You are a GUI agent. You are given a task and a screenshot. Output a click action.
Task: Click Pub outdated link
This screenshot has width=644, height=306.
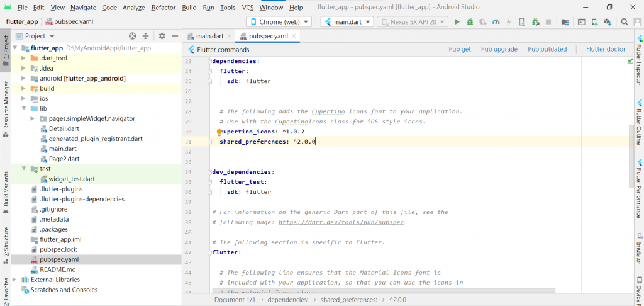(547, 49)
